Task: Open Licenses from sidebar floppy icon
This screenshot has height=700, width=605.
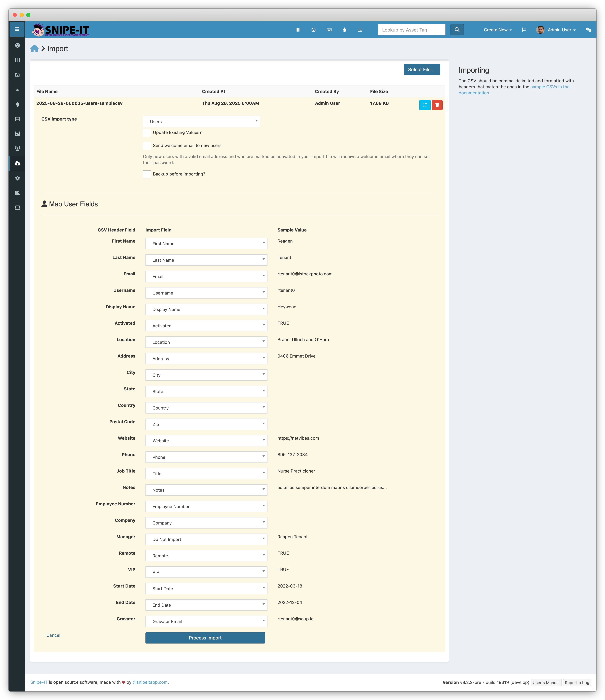Action: coord(18,75)
